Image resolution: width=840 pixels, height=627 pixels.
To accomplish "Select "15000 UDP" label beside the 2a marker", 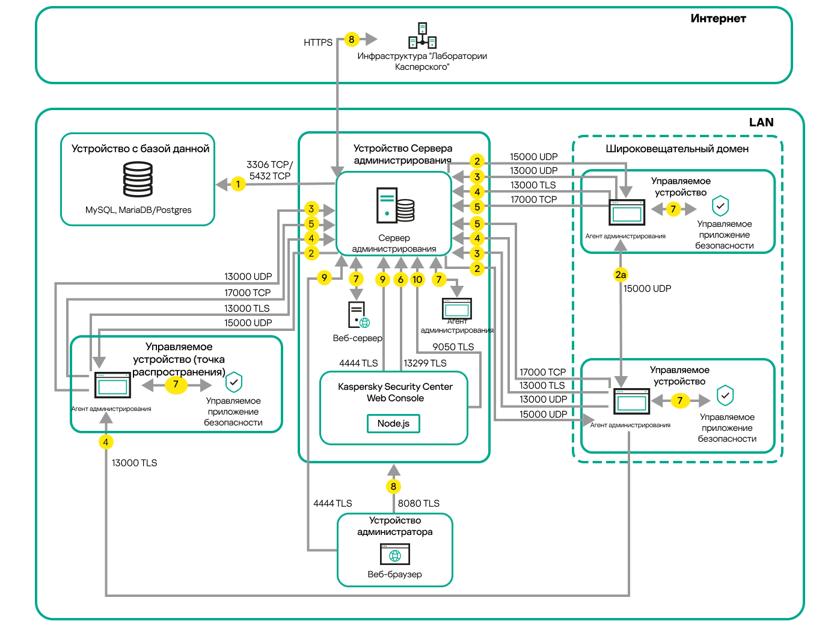I will [x=648, y=289].
